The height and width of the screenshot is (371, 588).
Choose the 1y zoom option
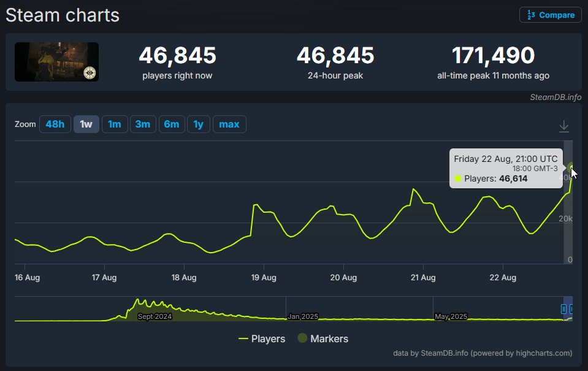pyautogui.click(x=199, y=124)
